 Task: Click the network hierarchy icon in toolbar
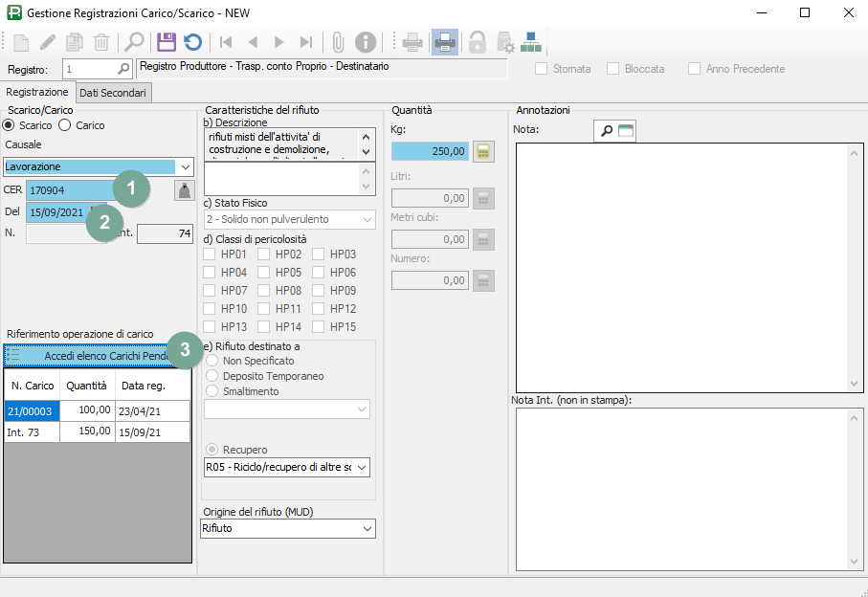pos(531,42)
